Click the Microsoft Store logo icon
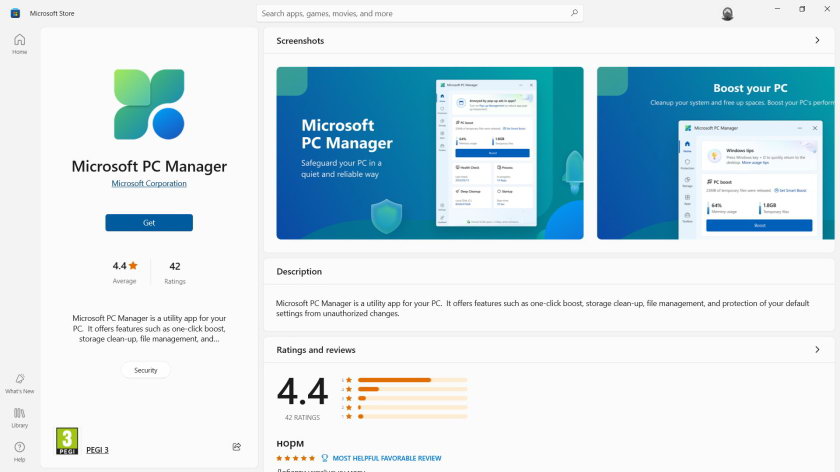The image size is (840, 472). coord(15,13)
